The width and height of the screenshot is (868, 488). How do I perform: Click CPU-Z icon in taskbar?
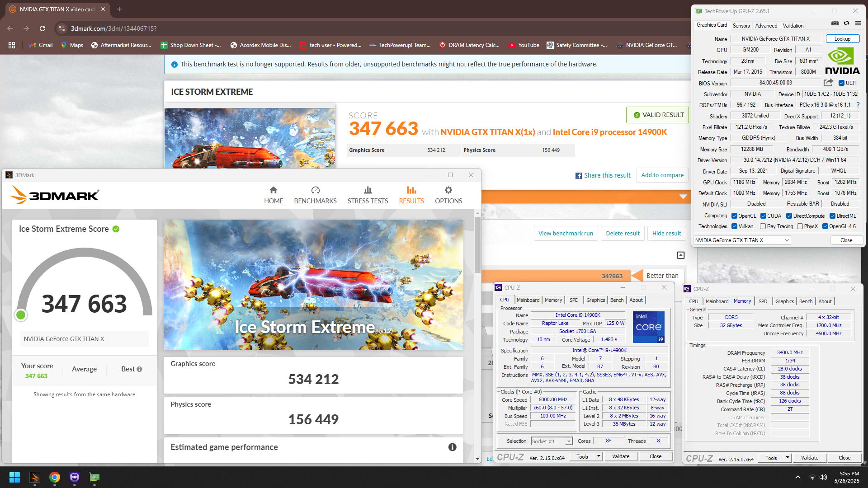point(75,477)
